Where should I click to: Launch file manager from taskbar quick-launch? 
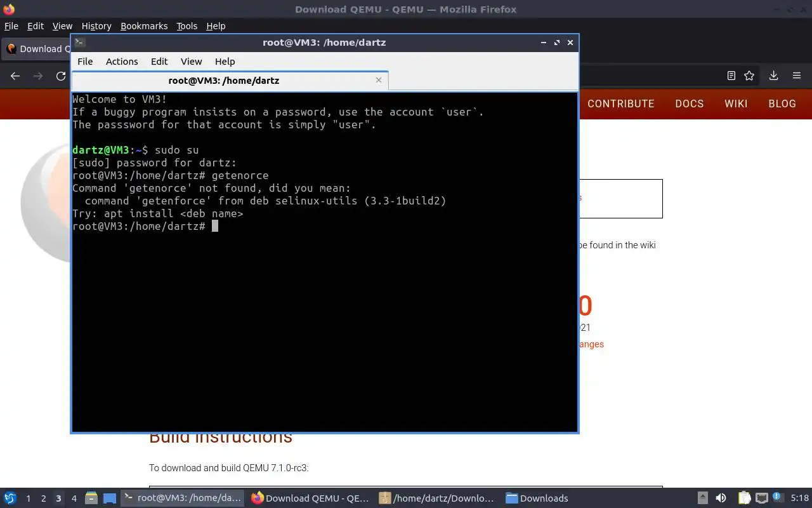(x=91, y=498)
